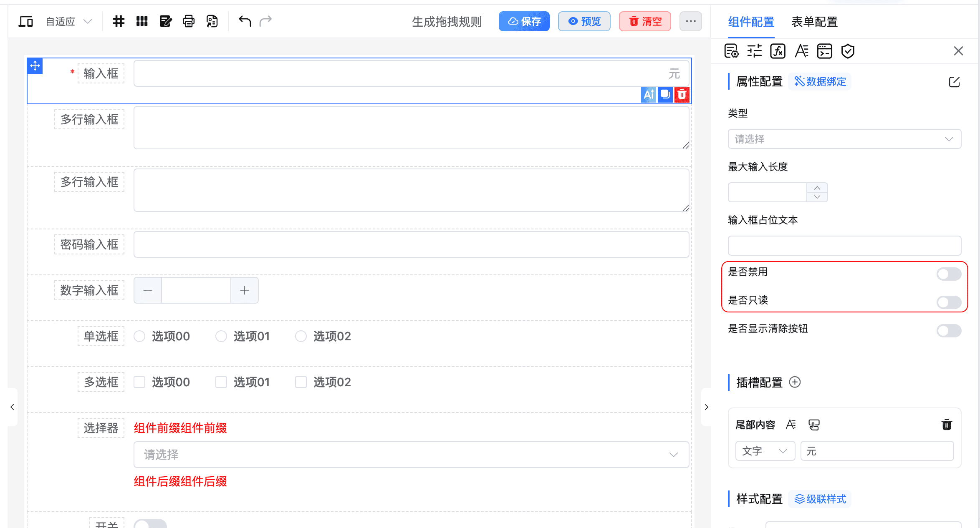Toggle the 是否只读 switch

[949, 302]
